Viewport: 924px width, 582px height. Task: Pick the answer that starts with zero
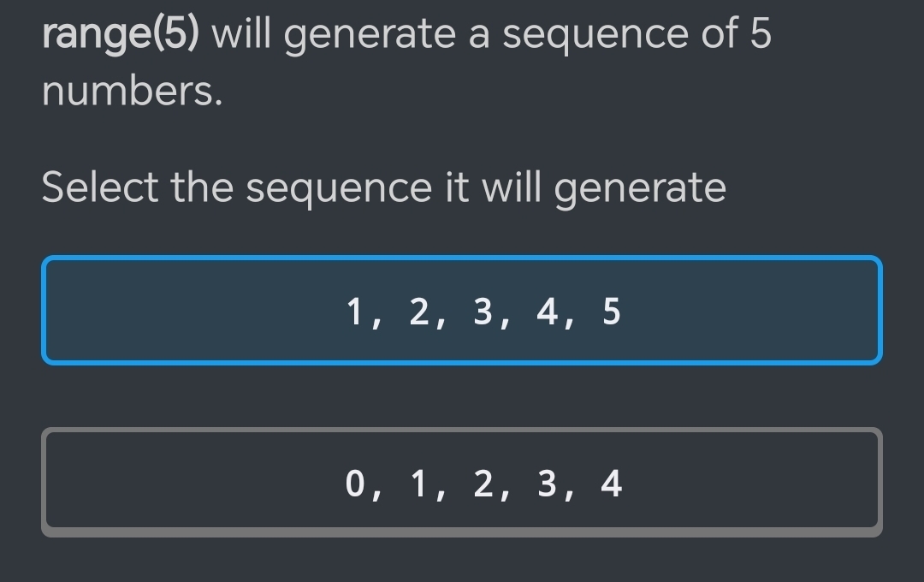coord(462,483)
